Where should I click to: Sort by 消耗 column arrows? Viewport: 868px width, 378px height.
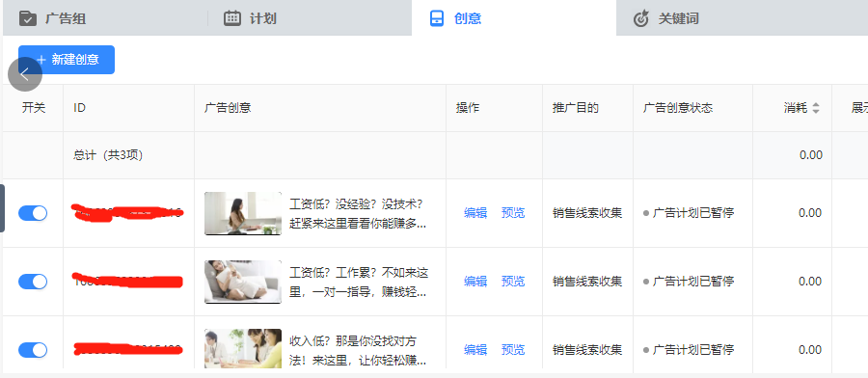tap(815, 108)
